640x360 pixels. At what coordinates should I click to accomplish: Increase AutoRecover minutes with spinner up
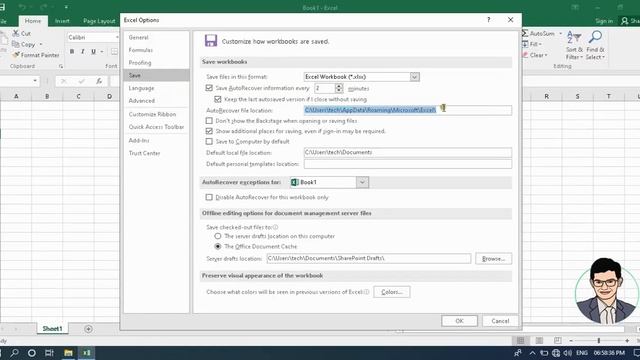click(x=339, y=86)
